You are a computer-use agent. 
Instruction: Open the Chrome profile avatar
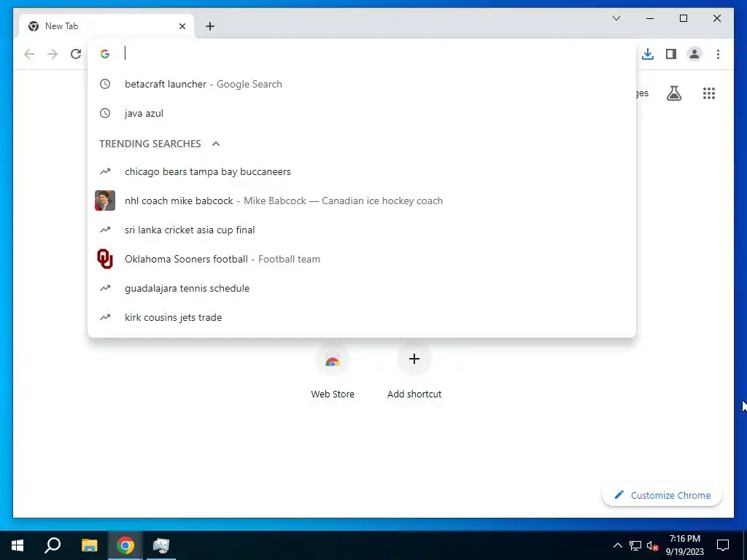(x=694, y=54)
